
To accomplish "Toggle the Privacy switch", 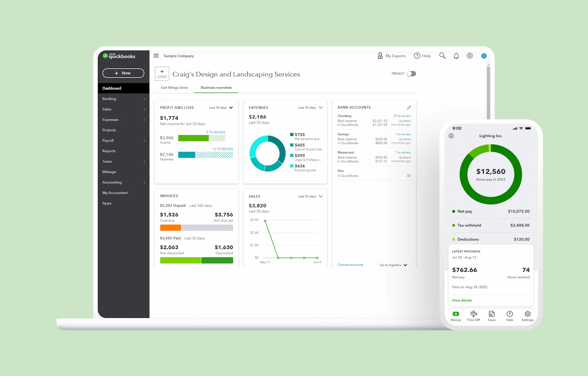I will point(411,73).
